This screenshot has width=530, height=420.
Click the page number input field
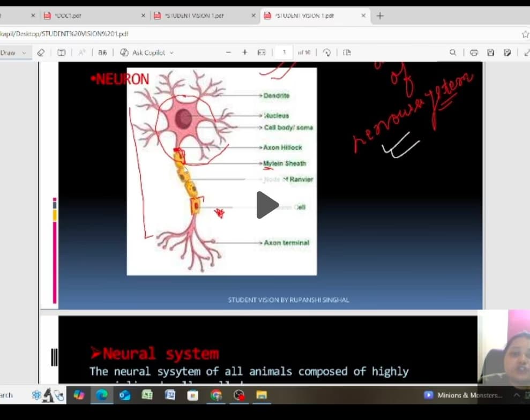coord(284,52)
